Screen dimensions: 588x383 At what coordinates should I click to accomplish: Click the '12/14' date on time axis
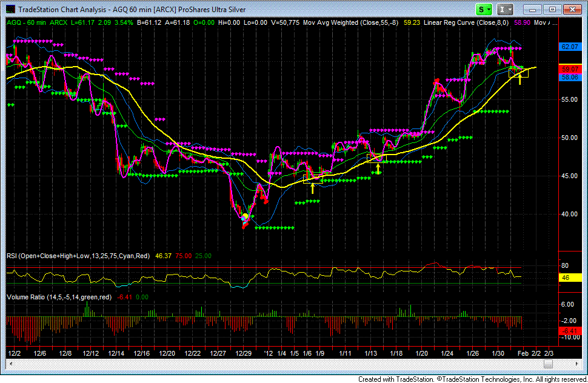(116, 353)
